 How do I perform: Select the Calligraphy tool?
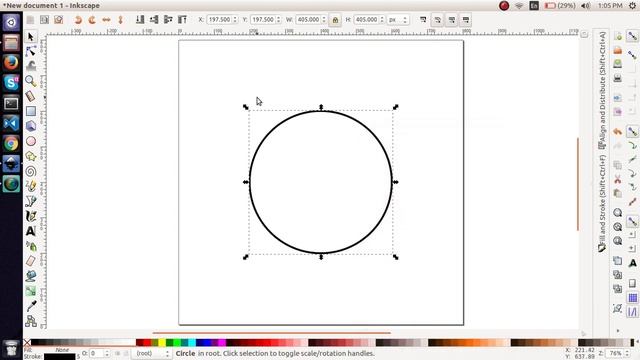click(x=31, y=216)
